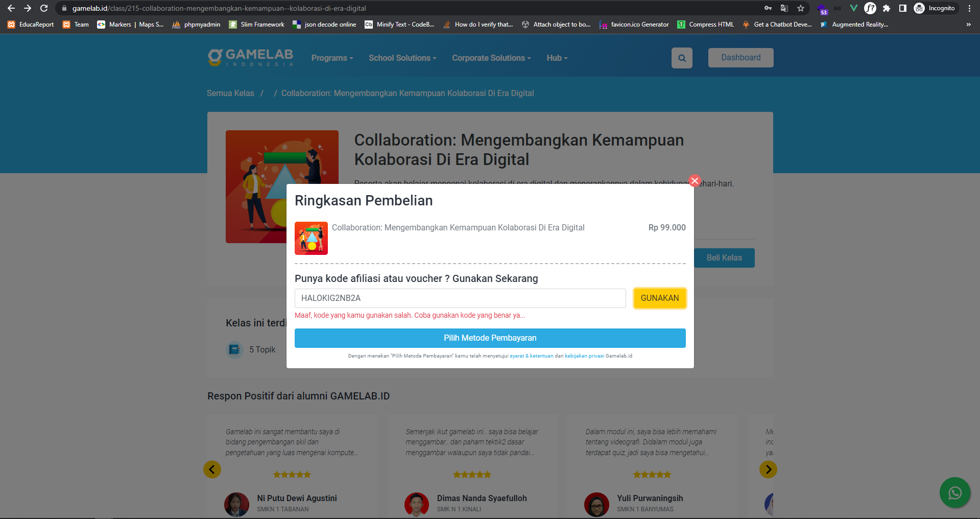Screen dimensions: 980x519
Task: Click Dimas Nanda Syaefulloh avatar
Action: pyautogui.click(x=417, y=505)
